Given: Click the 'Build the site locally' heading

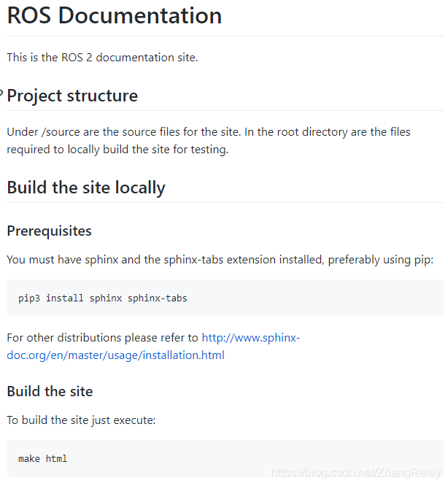Looking at the screenshot, I should click(86, 188).
